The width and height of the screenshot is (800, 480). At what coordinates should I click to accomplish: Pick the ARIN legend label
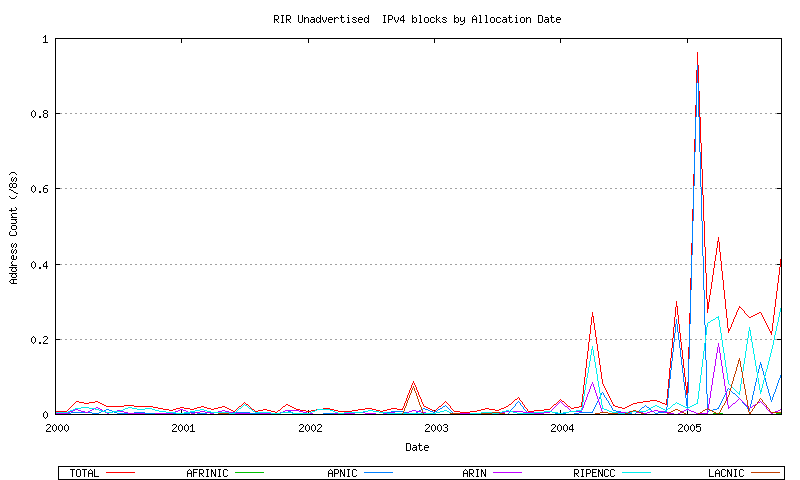point(474,473)
